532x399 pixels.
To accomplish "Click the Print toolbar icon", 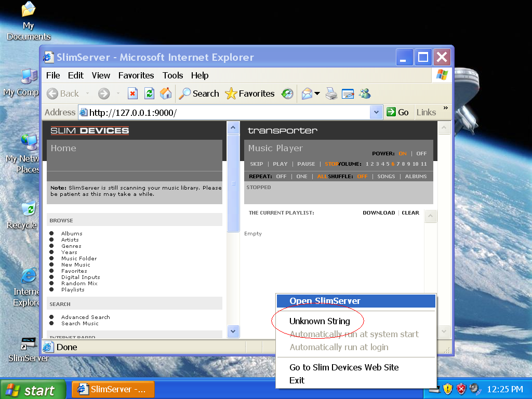I will click(x=331, y=94).
